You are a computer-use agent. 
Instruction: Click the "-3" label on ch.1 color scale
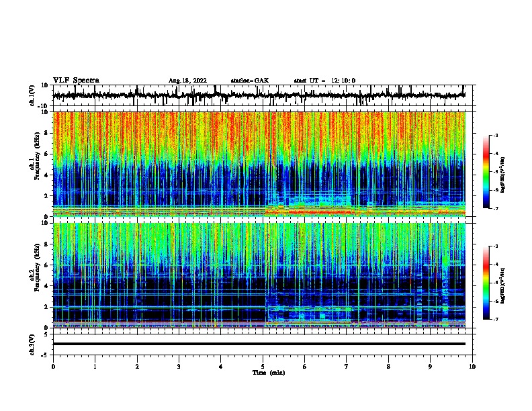pyautogui.click(x=495, y=135)
